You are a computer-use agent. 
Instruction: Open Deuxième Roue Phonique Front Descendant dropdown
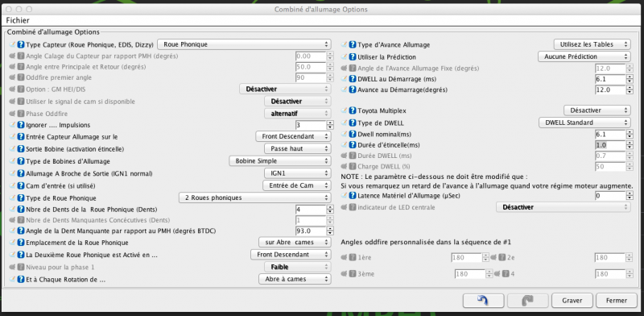[x=291, y=255]
